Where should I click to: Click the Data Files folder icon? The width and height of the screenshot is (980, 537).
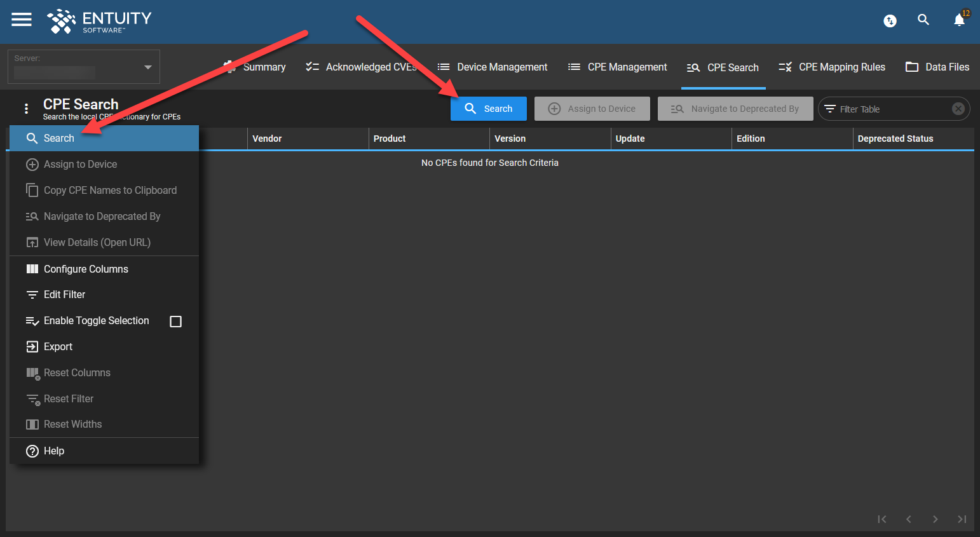(912, 67)
